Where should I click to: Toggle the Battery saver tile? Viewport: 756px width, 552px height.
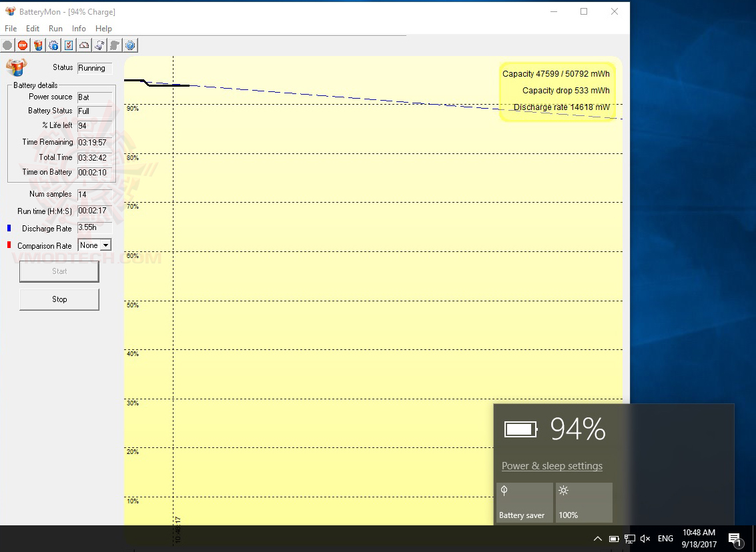[524, 503]
